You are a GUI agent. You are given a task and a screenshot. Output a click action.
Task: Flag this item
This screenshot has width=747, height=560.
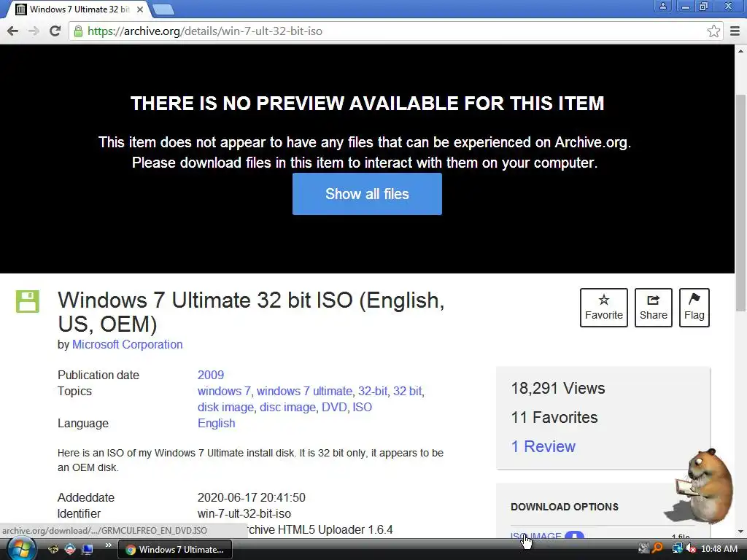click(694, 308)
